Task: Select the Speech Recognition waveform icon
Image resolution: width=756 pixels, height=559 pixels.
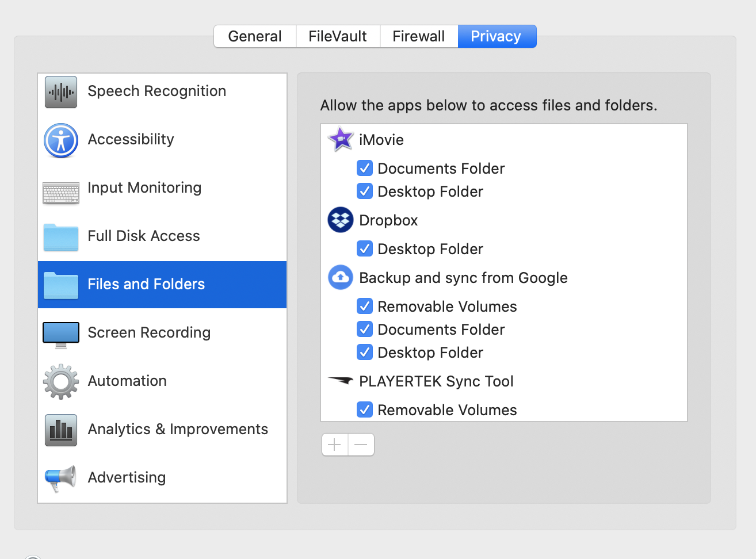Action: (x=61, y=92)
